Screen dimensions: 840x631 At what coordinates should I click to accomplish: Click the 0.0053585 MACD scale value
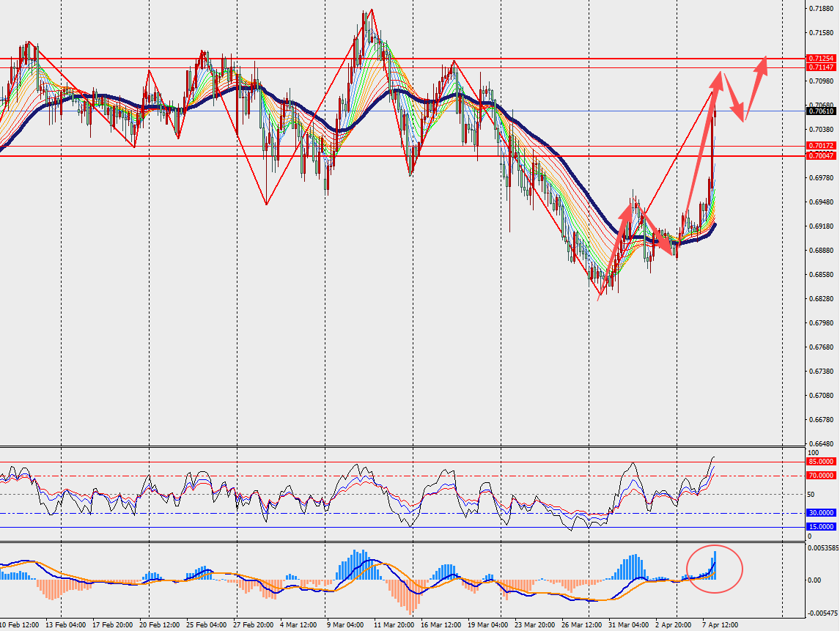(x=822, y=548)
